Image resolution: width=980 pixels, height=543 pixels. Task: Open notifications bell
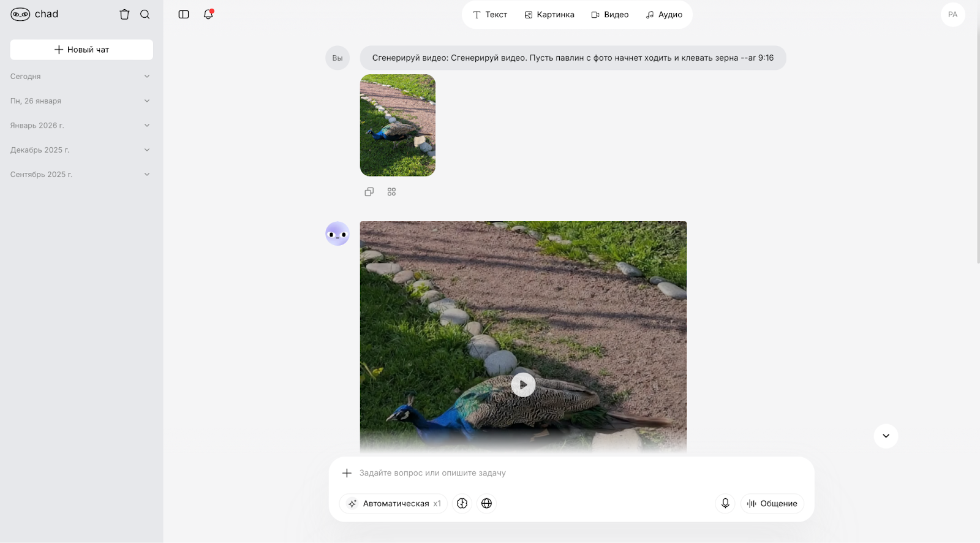(x=208, y=15)
